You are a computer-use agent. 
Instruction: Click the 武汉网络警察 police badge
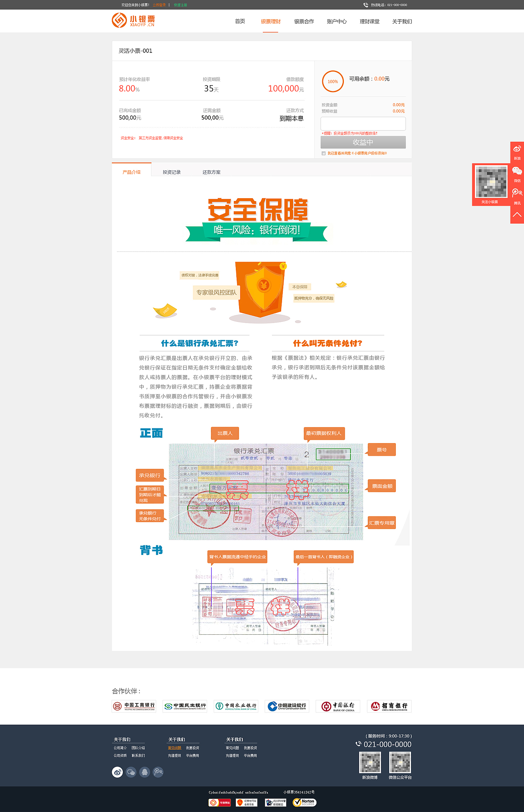tap(275, 803)
